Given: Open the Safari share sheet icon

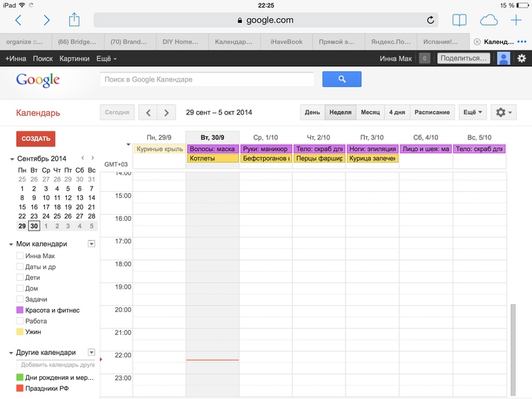Looking at the screenshot, I should pyautogui.click(x=75, y=20).
